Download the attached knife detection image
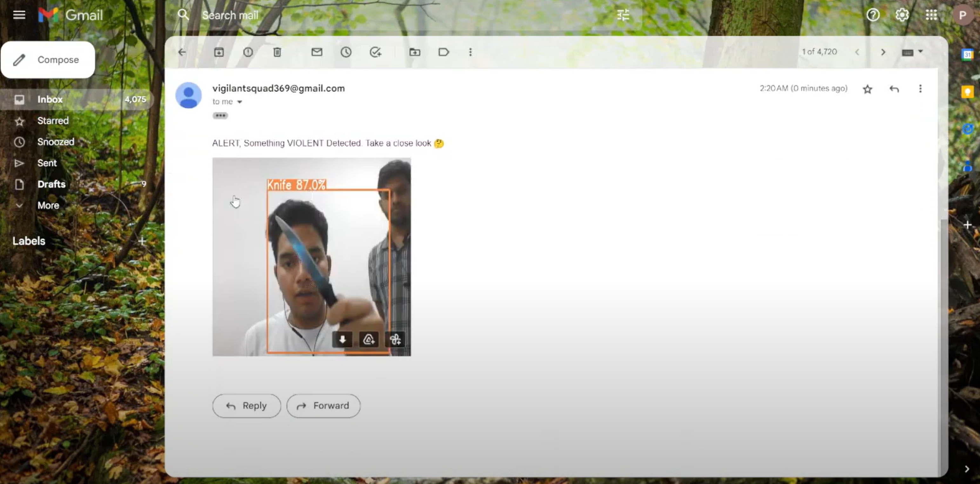 click(x=342, y=339)
